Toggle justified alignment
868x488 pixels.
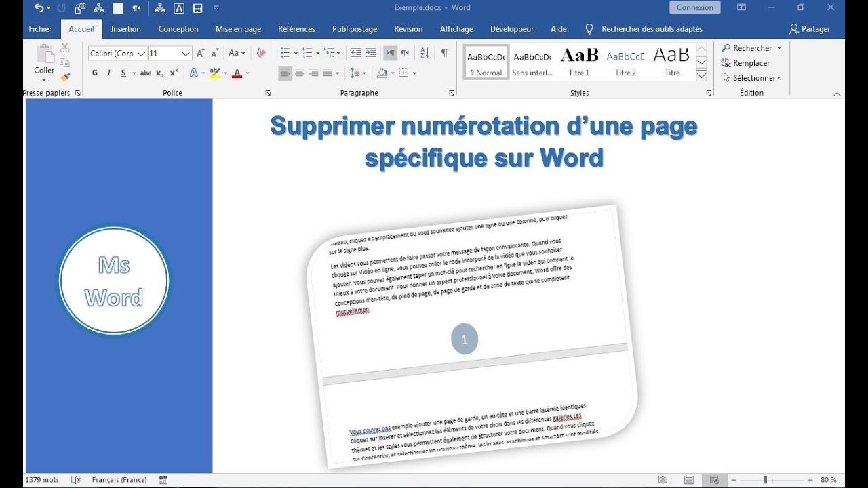point(328,73)
